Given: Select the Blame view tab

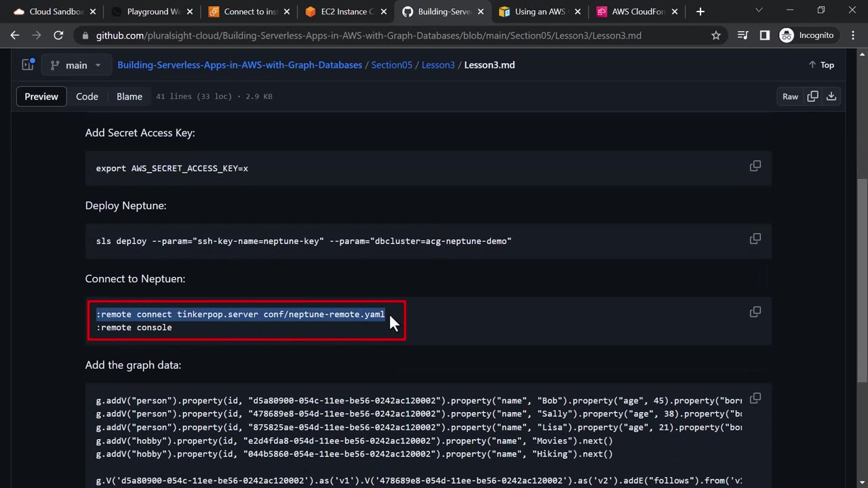Looking at the screenshot, I should [130, 96].
